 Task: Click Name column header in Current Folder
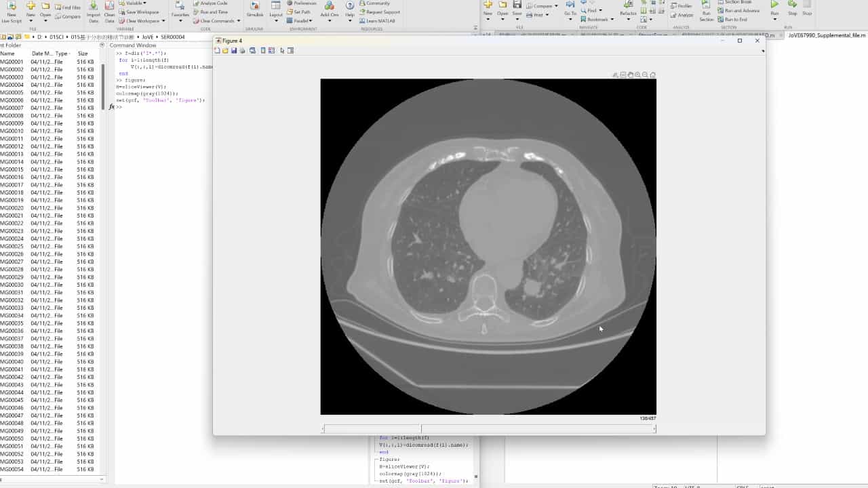(7, 54)
